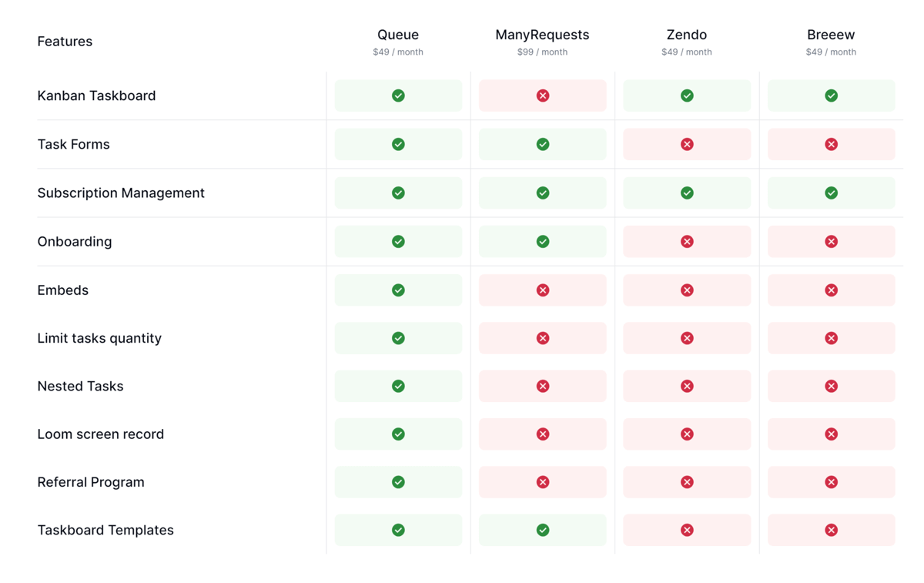Select Breeew's cross for Loom screen record
This screenshot has height=583, width=924.
point(832,434)
